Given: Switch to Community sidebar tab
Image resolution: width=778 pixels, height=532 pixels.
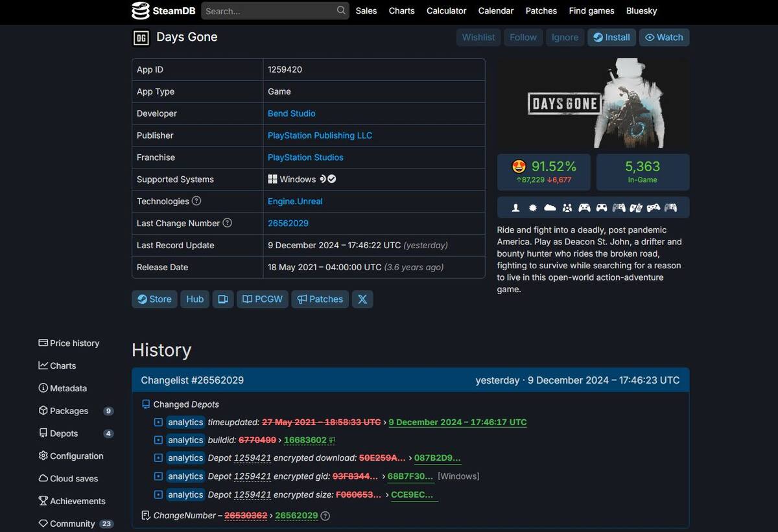Looking at the screenshot, I should coord(76,524).
